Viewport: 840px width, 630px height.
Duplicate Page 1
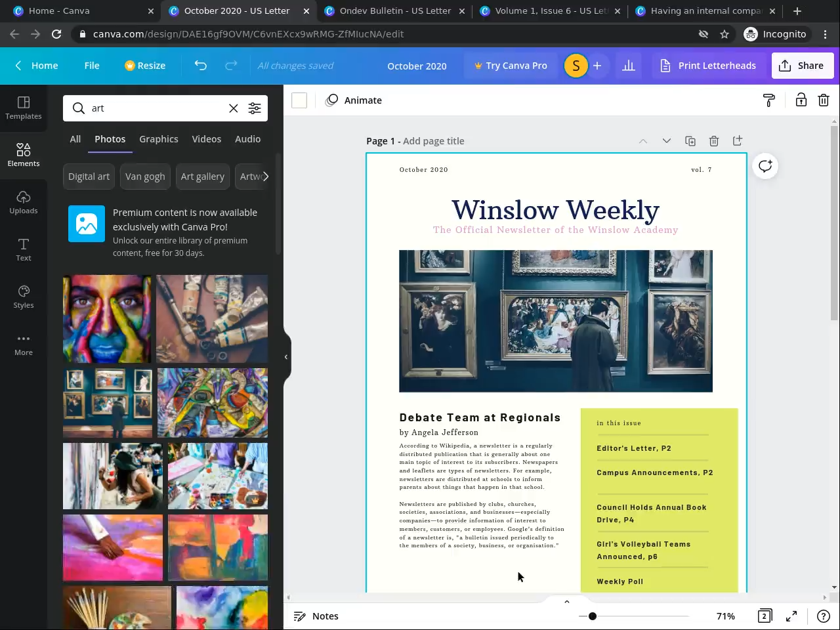tap(690, 141)
